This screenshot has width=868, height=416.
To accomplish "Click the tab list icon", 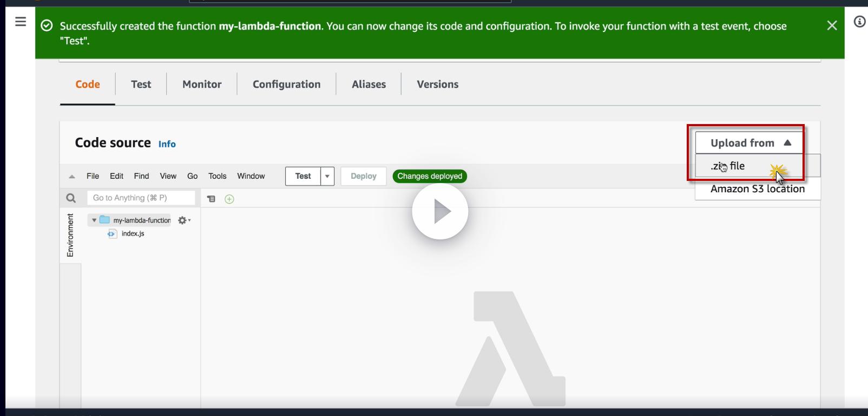I will (x=211, y=199).
